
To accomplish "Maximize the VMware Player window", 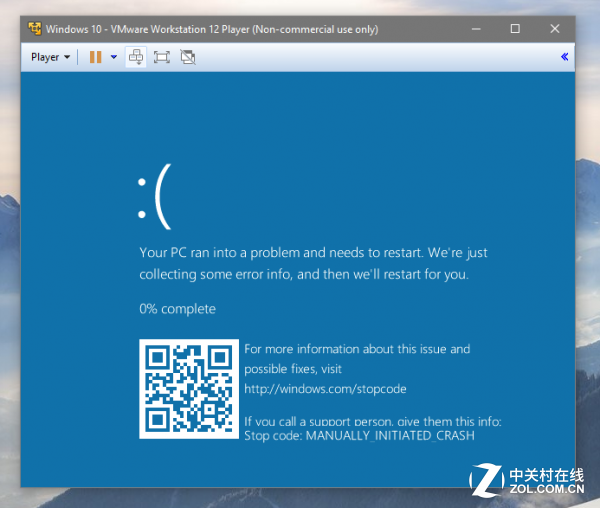I will click(515, 29).
